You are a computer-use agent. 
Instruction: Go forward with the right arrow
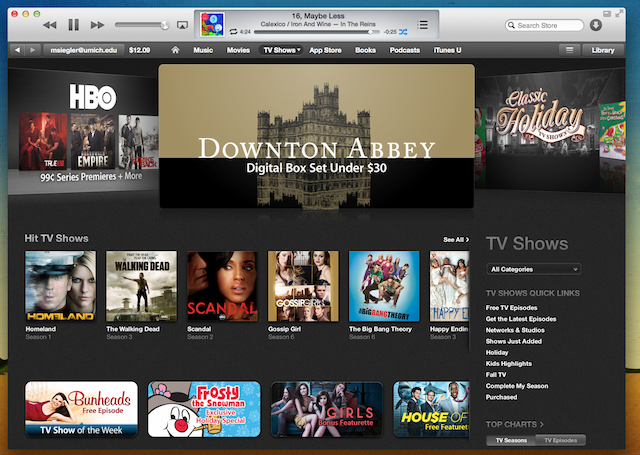(32, 50)
